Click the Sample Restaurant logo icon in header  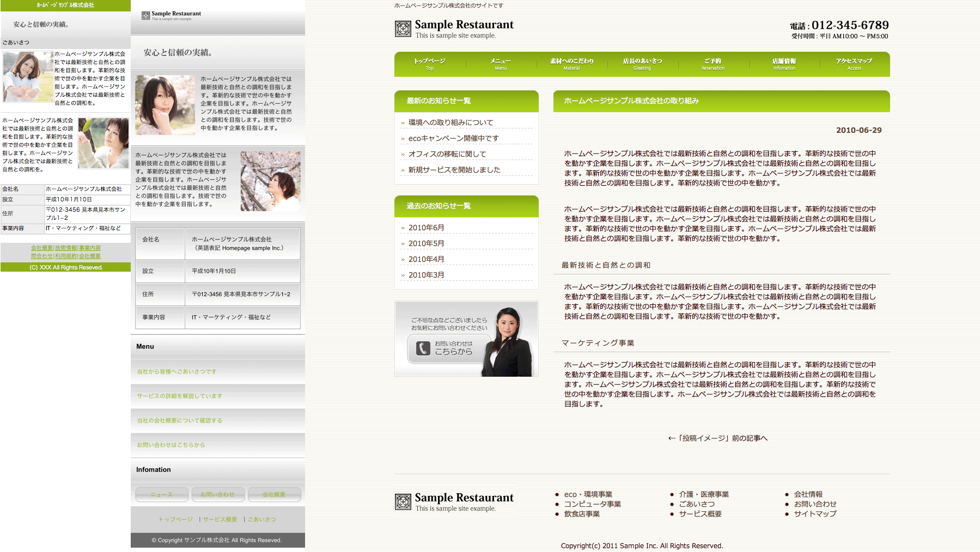[403, 29]
